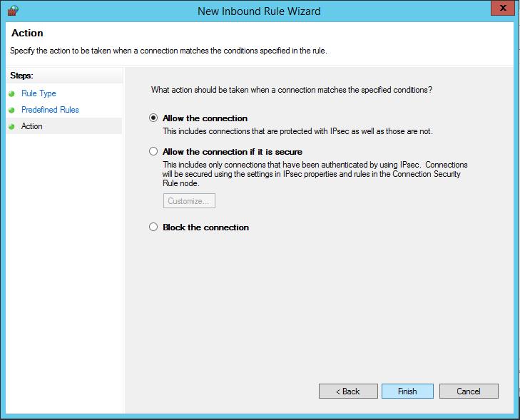The image size is (520, 420).
Task: Click the 'Block the connection' label text
Action: (x=205, y=227)
